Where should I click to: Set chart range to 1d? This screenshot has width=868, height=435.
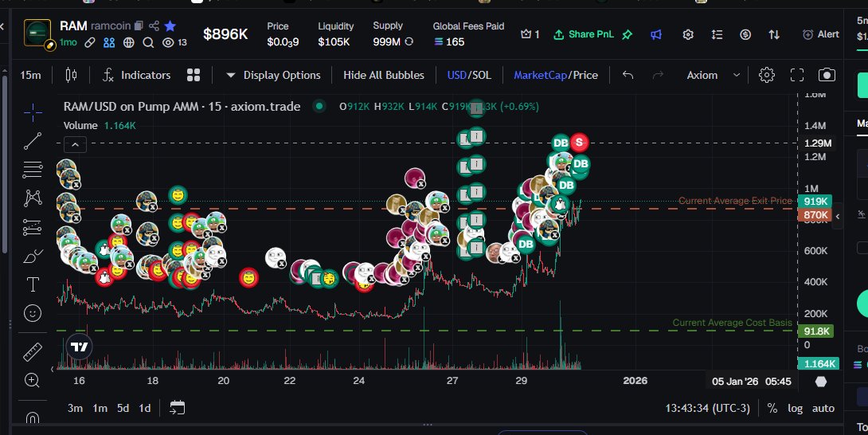coord(144,409)
